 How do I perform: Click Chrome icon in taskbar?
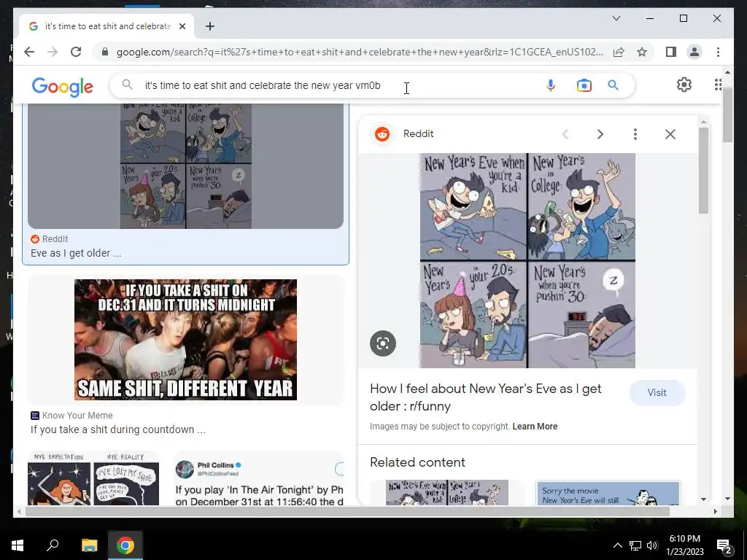click(125, 545)
